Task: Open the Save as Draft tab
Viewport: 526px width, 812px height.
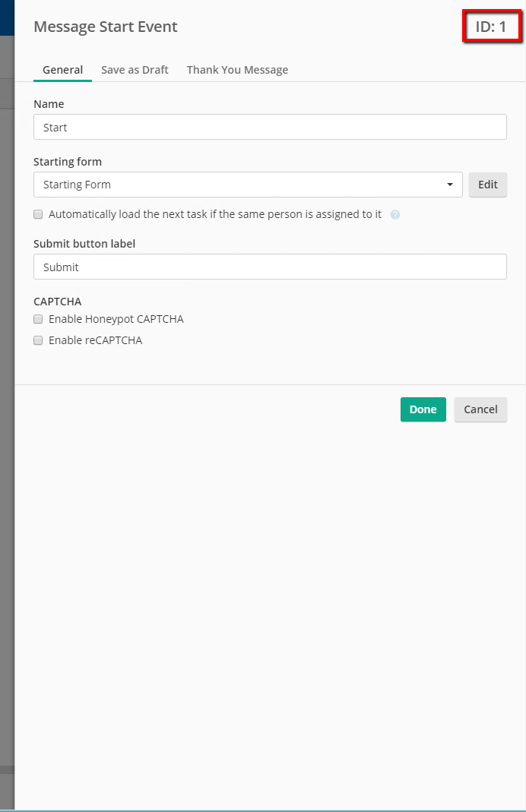Action: 135,70
